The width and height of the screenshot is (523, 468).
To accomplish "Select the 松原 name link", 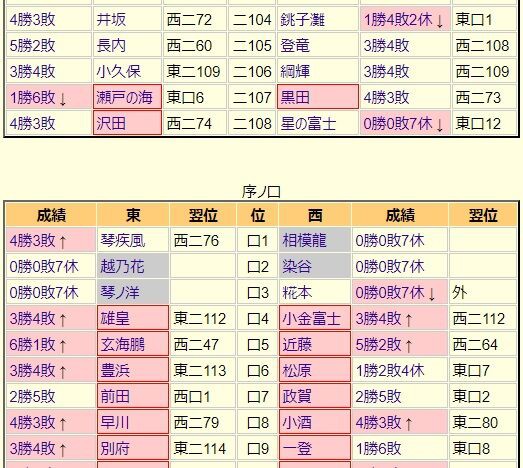I will pyautogui.click(x=297, y=371).
